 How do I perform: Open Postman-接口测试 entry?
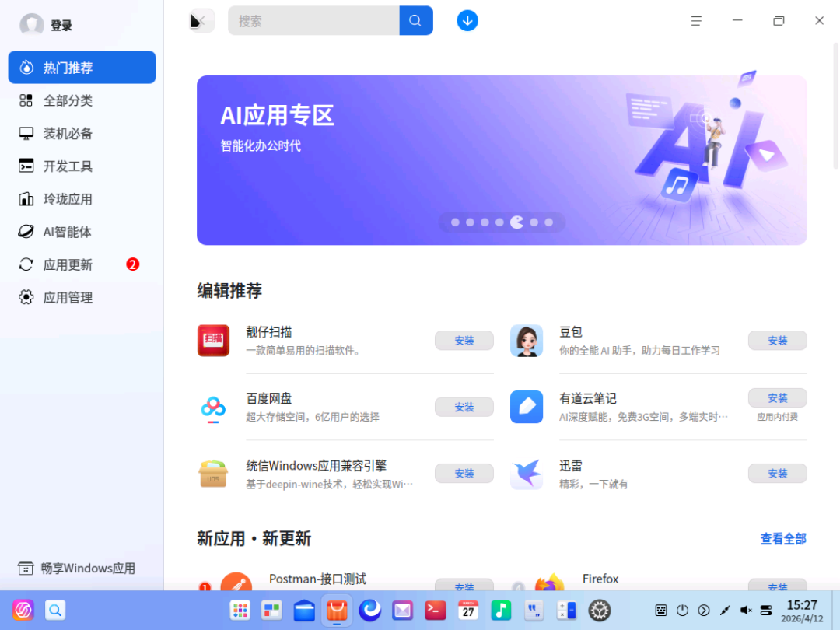click(x=317, y=579)
